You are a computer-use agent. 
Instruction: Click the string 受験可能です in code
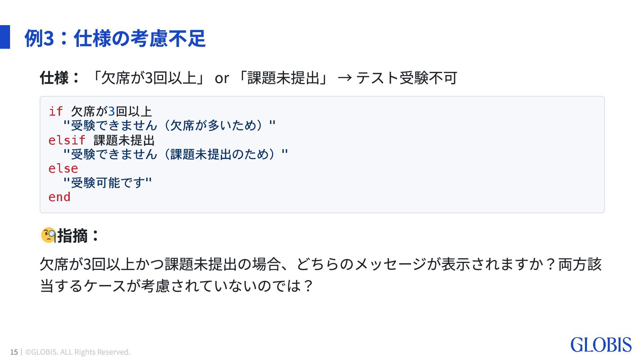pyautogui.click(x=108, y=183)
